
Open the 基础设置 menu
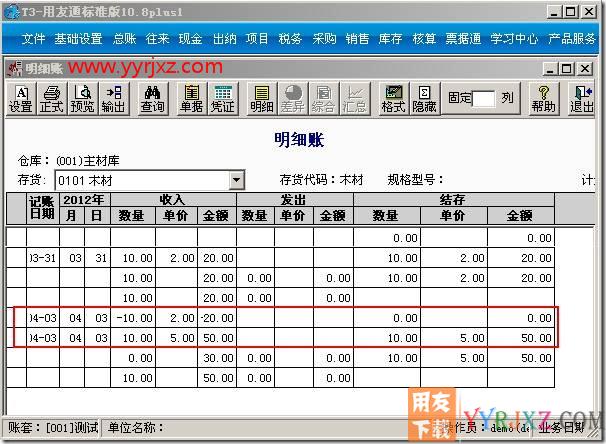coord(78,39)
